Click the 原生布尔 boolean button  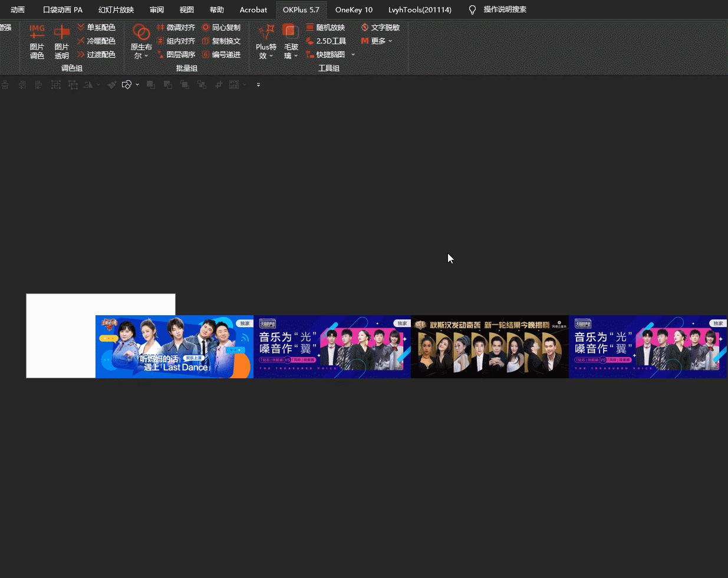141,41
